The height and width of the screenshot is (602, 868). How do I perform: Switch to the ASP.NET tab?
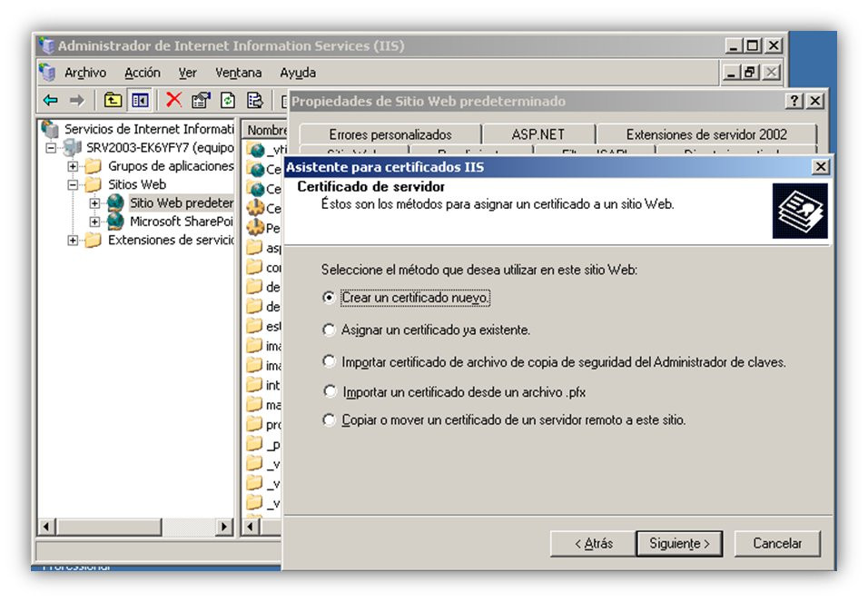coord(538,134)
